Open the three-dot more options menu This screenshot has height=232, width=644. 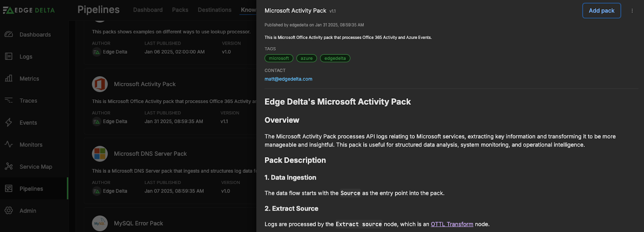click(632, 11)
